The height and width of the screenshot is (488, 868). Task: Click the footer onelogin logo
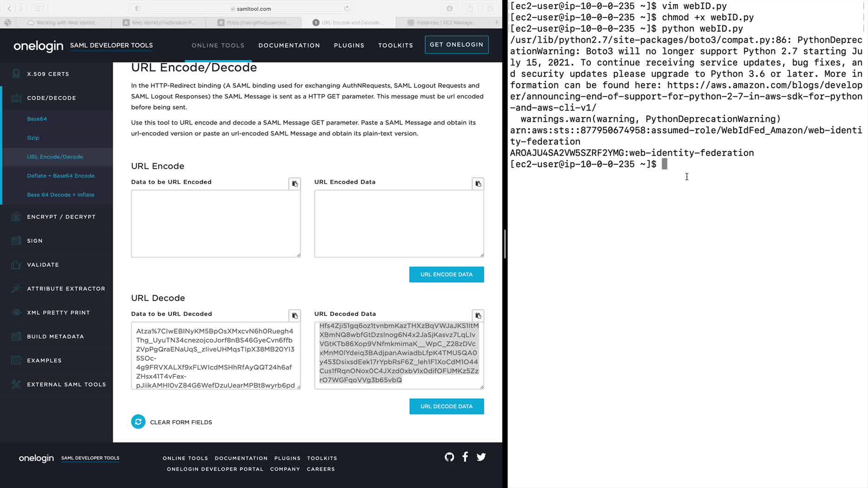pos(36,458)
